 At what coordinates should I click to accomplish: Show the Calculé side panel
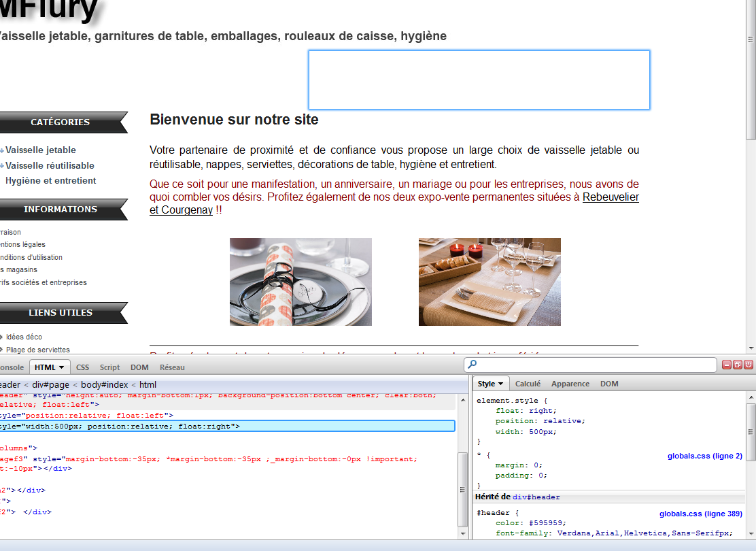click(x=528, y=384)
